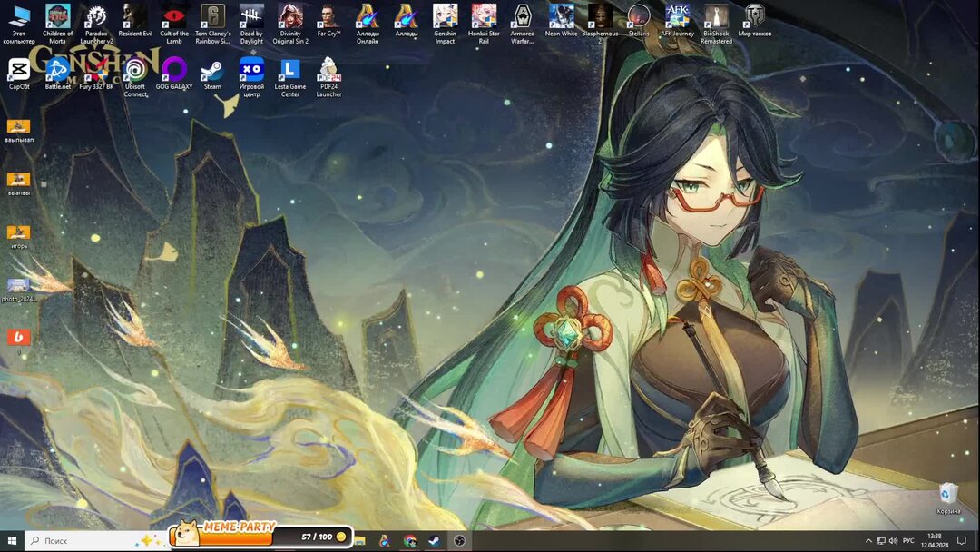Select the Steam desktop shortcut
The image size is (980, 552).
click(x=212, y=74)
